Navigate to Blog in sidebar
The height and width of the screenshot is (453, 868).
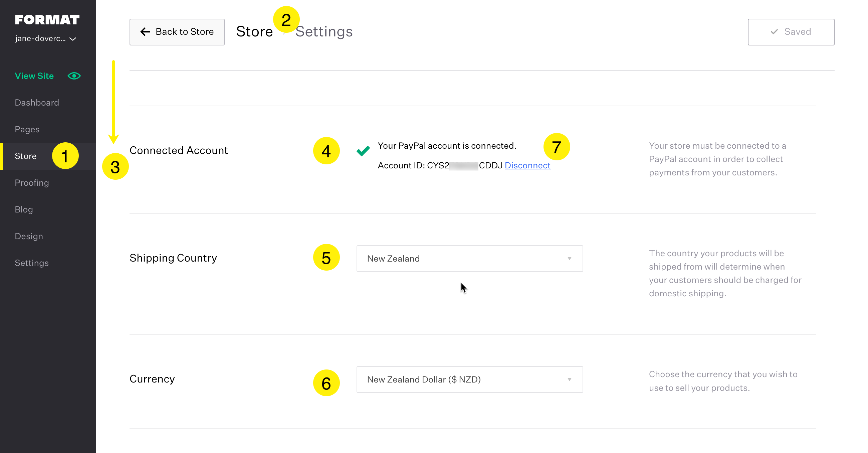24,209
